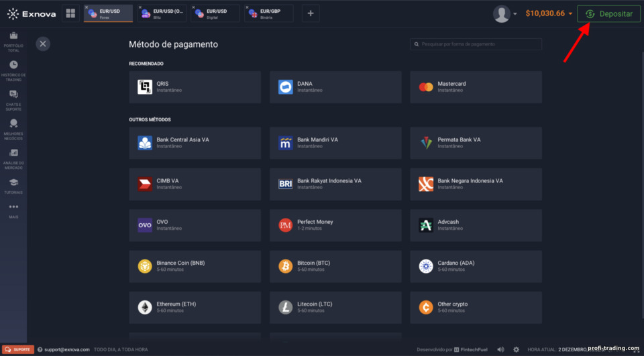
Task: Click the OUTROS MÉTODOS section label
Action: tap(150, 119)
